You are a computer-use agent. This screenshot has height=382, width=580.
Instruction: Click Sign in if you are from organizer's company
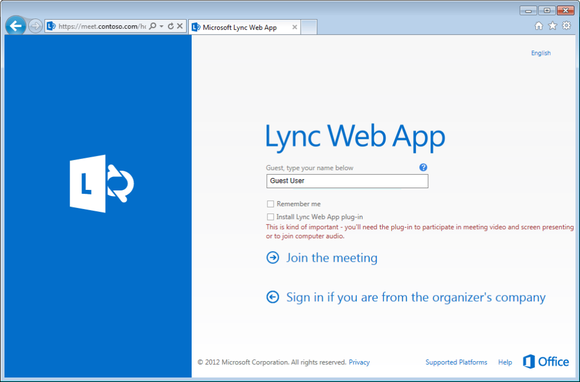(x=416, y=297)
